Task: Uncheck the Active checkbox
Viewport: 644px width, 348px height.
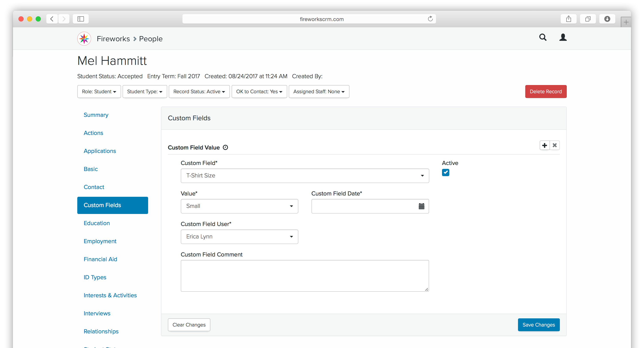Action: point(445,172)
